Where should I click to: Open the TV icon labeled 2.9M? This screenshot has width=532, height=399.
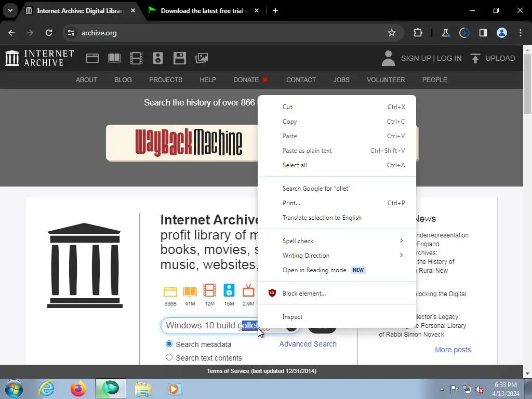coord(248,291)
